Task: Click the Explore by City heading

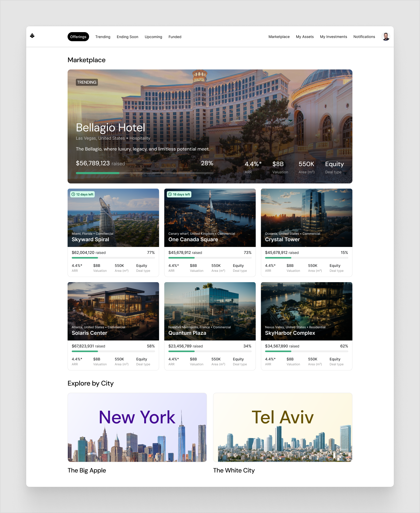Action: [x=91, y=383]
